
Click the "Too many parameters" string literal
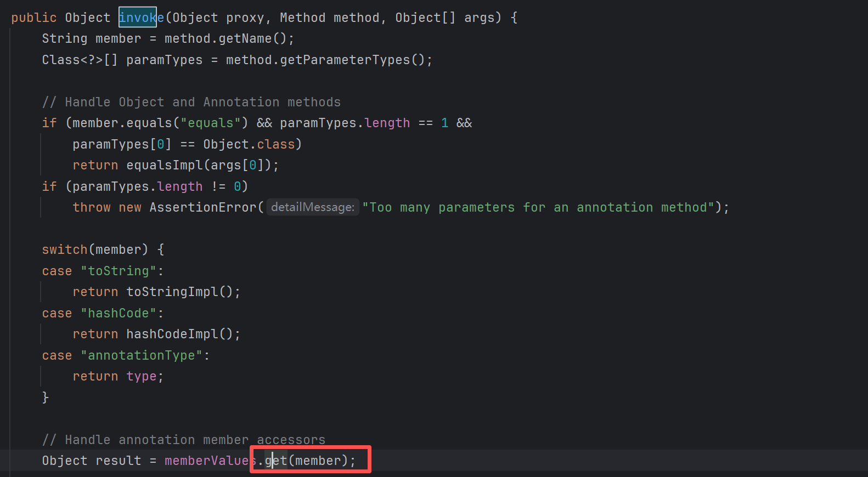[538, 207]
